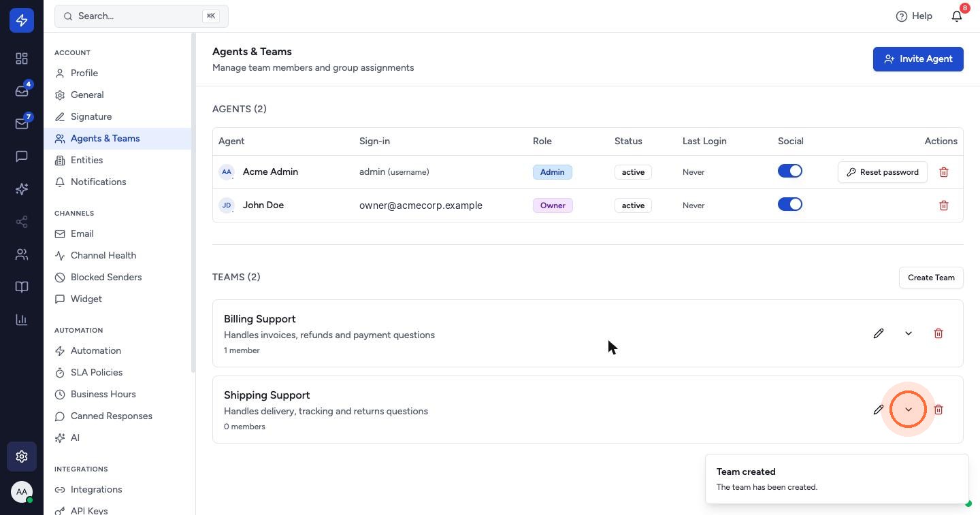Toggle Social switch for Acme Admin
Viewport: 980px width, 515px height.
[790, 171]
